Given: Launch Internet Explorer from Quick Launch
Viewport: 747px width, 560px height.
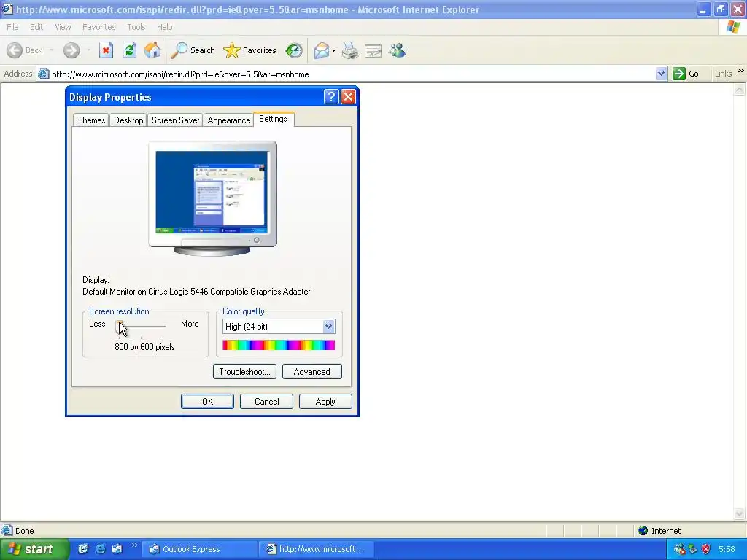Looking at the screenshot, I should click(100, 549).
